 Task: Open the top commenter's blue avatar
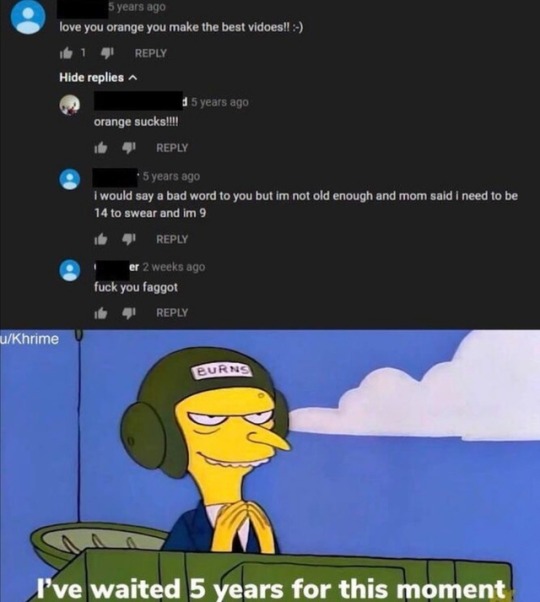coord(28,17)
